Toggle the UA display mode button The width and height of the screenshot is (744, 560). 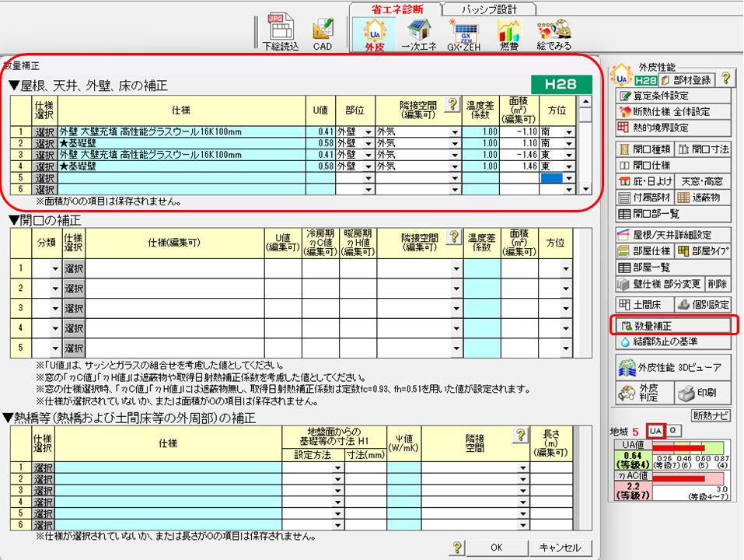tap(655, 430)
